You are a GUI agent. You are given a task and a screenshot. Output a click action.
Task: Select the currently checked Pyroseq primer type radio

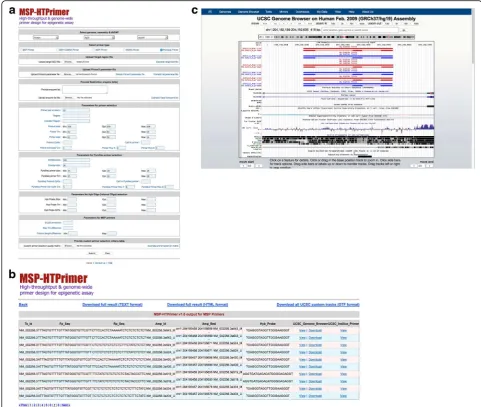coord(161,50)
